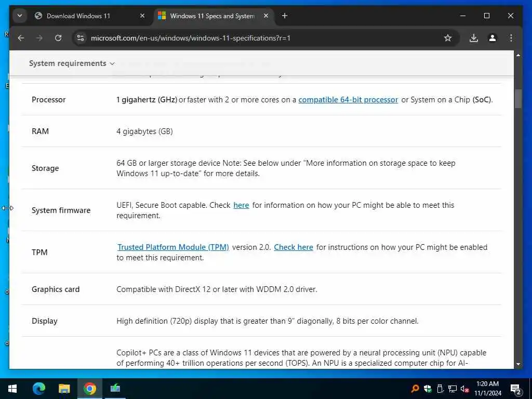Image resolution: width=532 pixels, height=399 pixels.
Task: Click the browser forward arrow
Action: [39, 38]
